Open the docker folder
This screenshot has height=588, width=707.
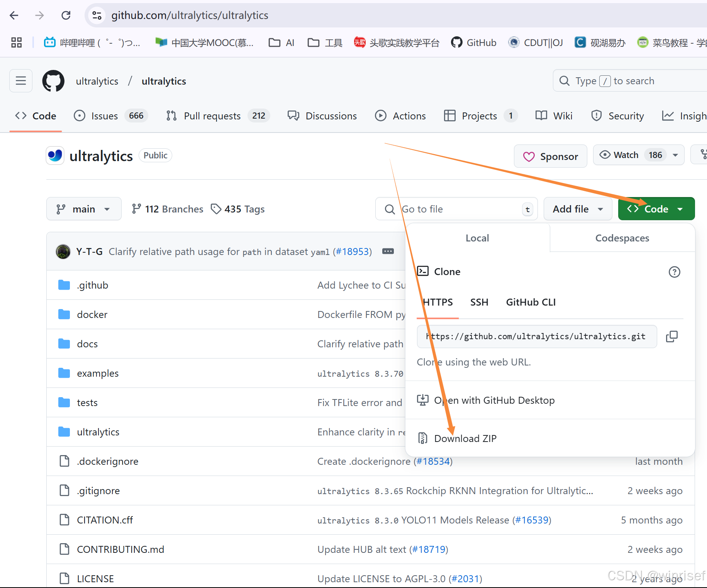coord(92,314)
